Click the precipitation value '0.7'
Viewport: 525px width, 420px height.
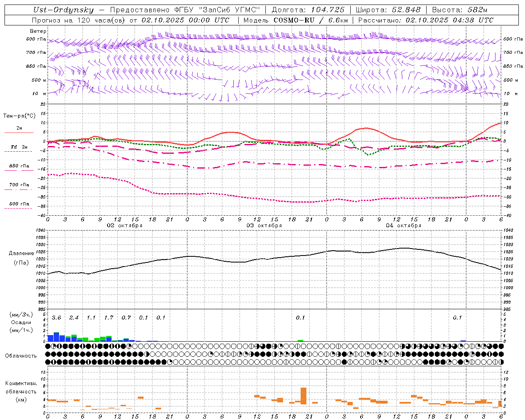point(126,318)
